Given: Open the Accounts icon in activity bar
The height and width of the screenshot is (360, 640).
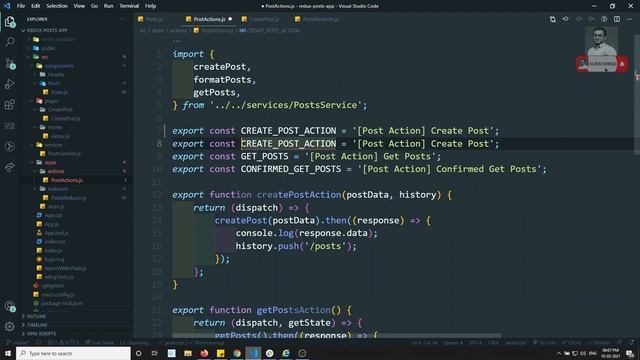Looking at the screenshot, I should tap(10, 306).
